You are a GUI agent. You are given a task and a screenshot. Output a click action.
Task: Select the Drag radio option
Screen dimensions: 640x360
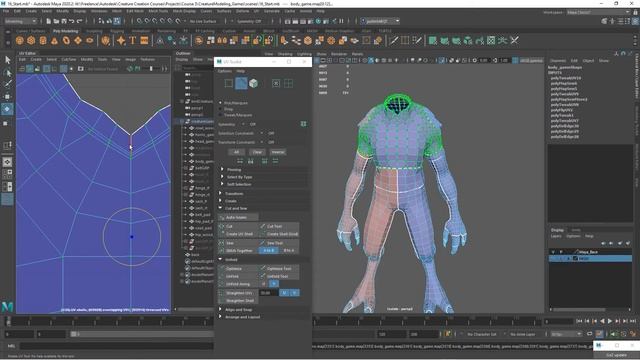(221, 109)
